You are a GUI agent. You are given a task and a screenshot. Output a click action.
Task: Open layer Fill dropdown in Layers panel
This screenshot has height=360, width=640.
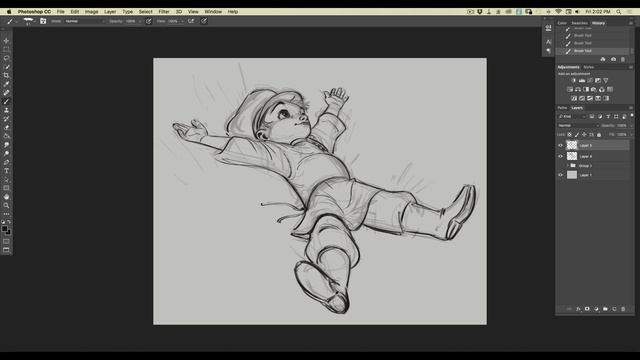coord(631,134)
